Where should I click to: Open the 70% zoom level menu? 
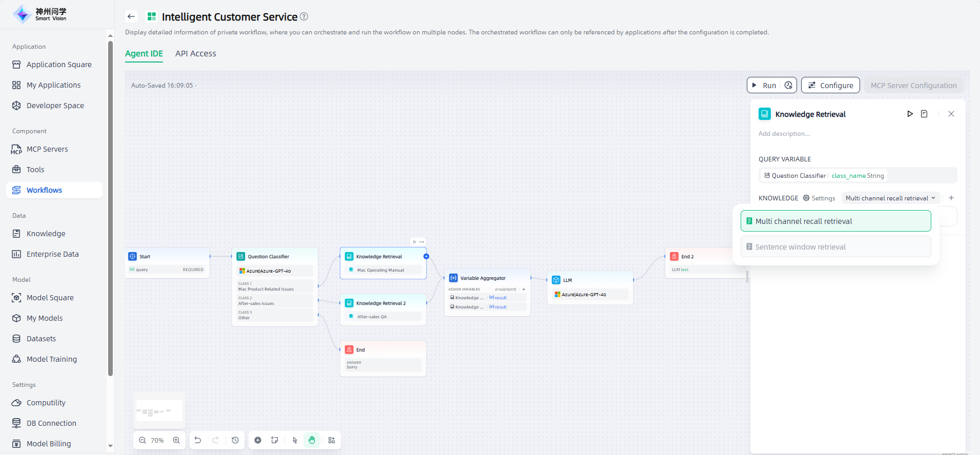point(157,440)
